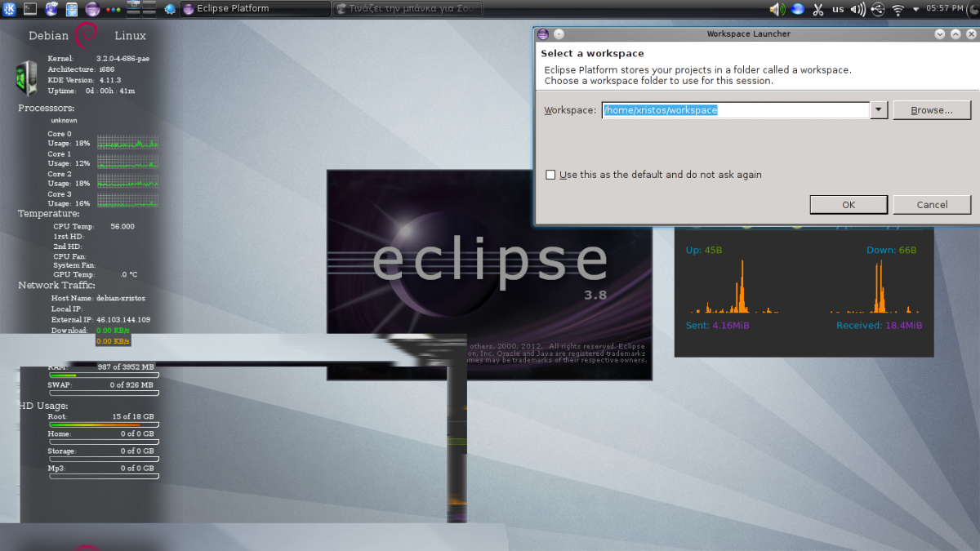Click the Workspace path input field

pyautogui.click(x=735, y=110)
